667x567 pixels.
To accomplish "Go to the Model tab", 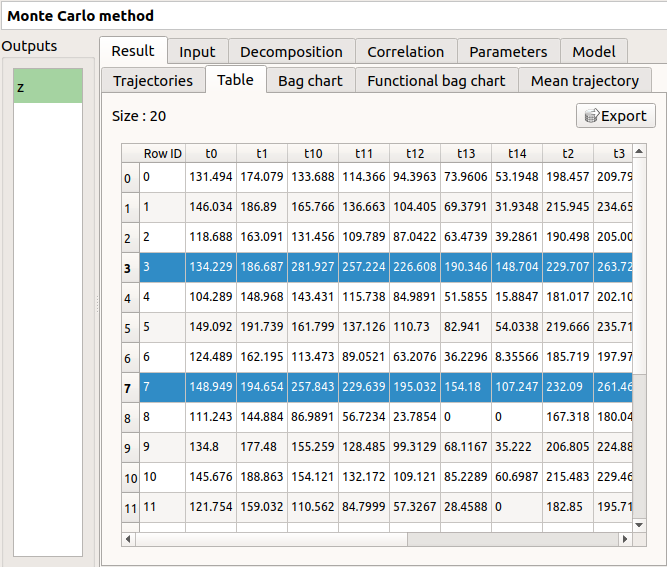I will coord(594,52).
